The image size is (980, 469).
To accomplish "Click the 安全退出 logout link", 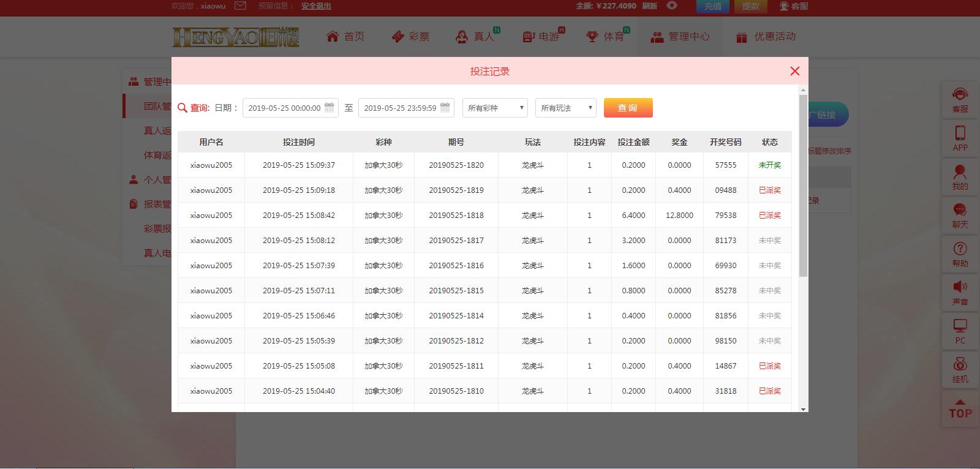I will pos(316,6).
